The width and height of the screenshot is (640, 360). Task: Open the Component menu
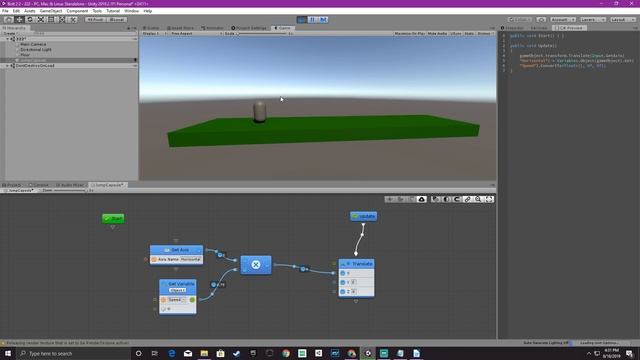77,11
